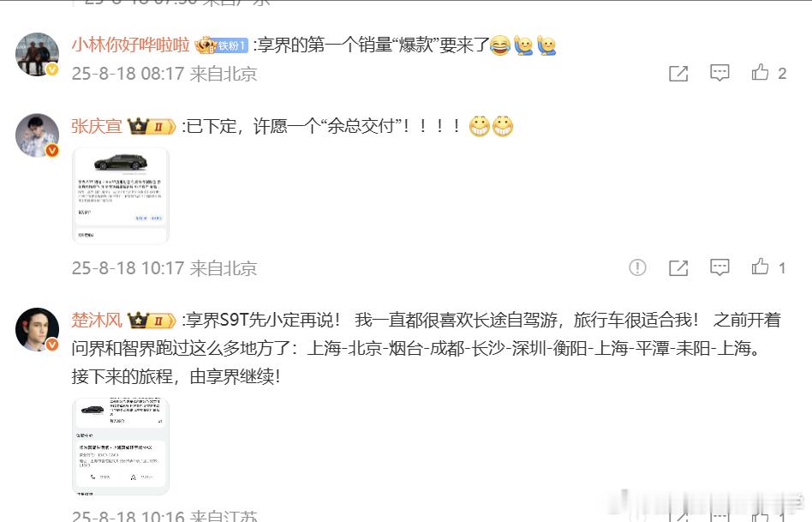The image size is (812, 522).
Task: Open 张庆宣's profile avatar
Action: coord(38,135)
